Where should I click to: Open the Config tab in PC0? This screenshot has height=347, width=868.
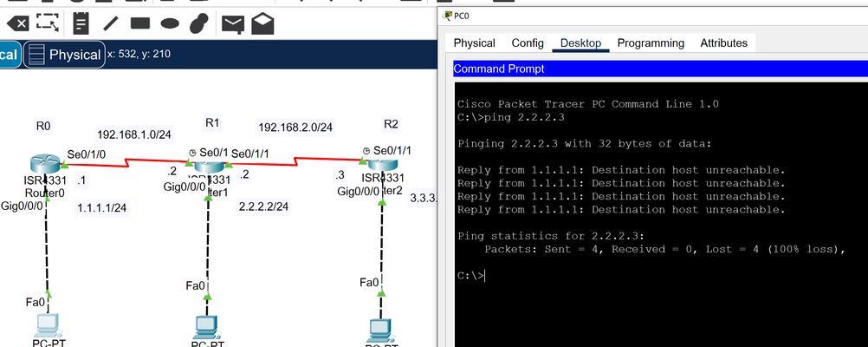coord(527,43)
